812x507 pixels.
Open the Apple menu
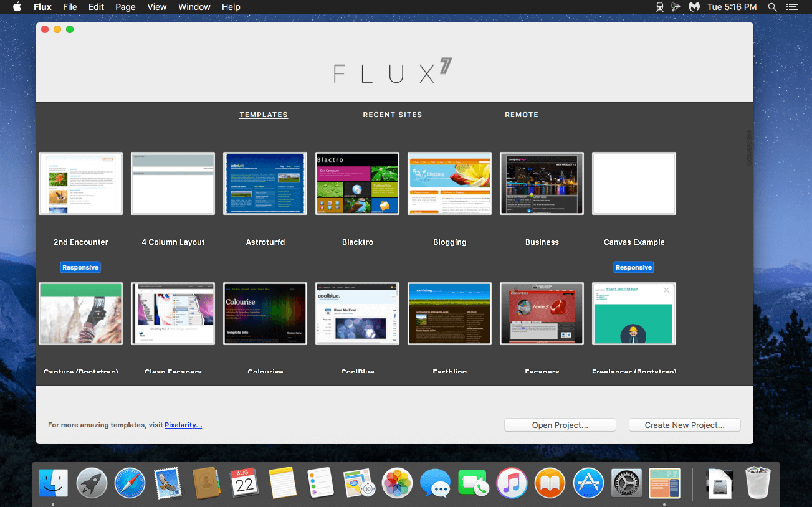[x=17, y=7]
